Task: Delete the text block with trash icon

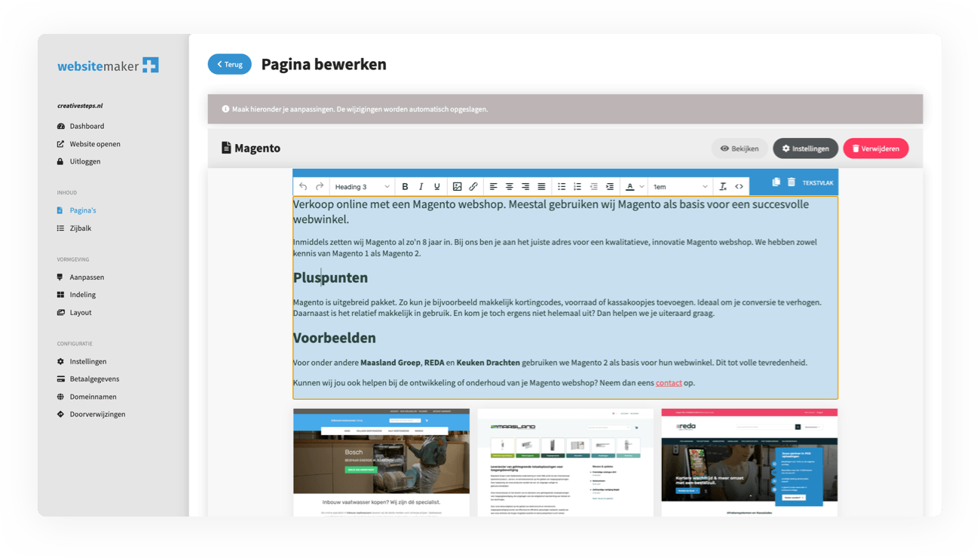Action: pyautogui.click(x=792, y=182)
